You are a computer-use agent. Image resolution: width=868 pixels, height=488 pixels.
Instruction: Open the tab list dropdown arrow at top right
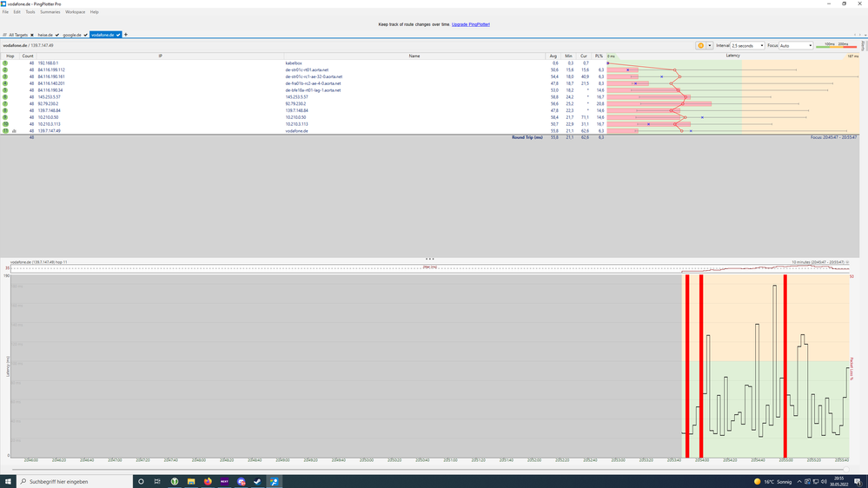(865, 35)
